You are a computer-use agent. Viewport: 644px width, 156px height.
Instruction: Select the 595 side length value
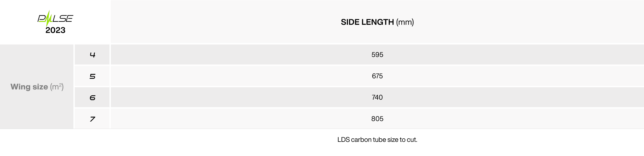pos(377,54)
